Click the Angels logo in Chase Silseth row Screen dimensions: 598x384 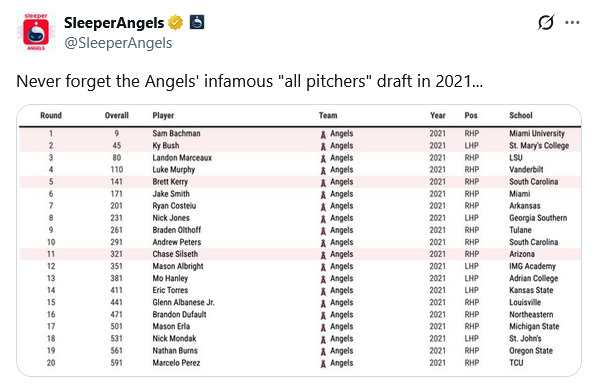tap(323, 255)
